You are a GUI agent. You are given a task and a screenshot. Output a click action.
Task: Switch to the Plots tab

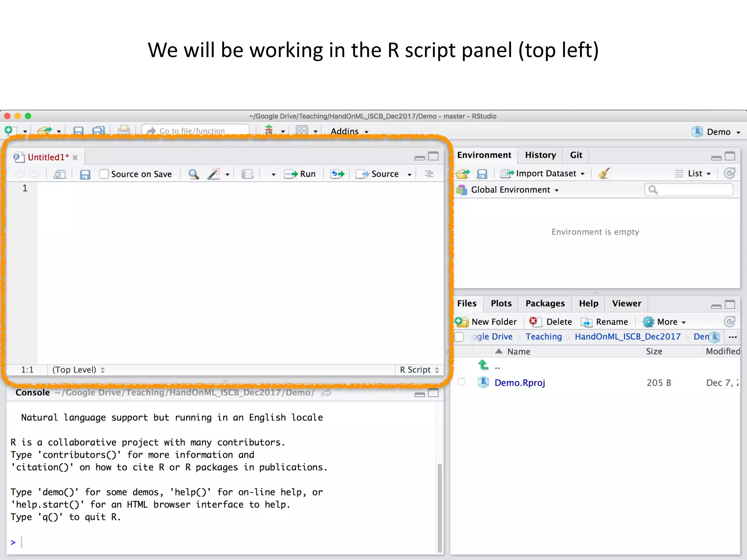501,303
